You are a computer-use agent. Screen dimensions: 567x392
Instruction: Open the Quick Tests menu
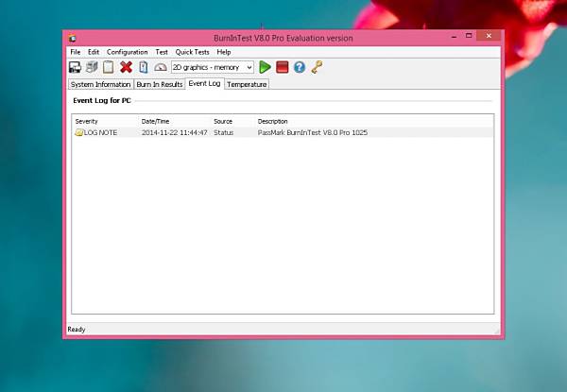192,52
